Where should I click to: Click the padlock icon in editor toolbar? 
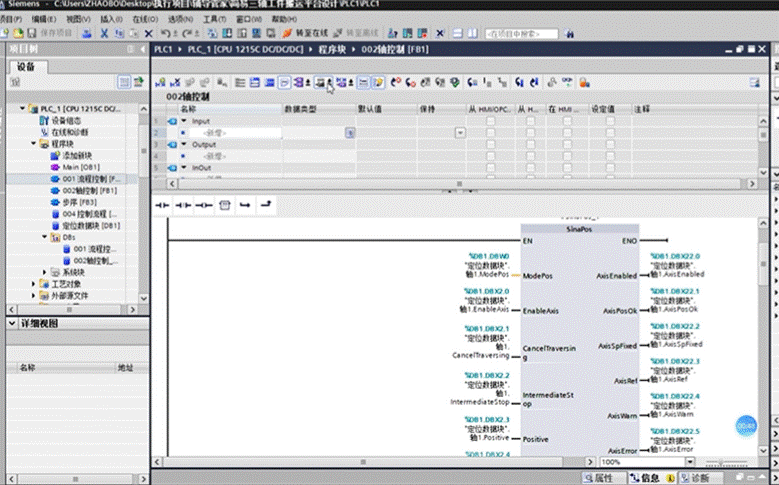pyautogui.click(x=584, y=82)
